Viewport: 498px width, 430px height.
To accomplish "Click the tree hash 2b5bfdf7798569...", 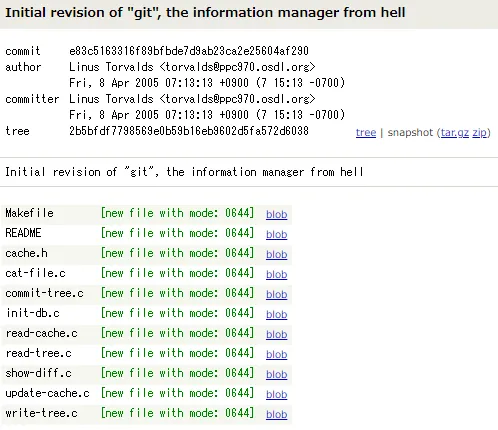I will click(189, 131).
